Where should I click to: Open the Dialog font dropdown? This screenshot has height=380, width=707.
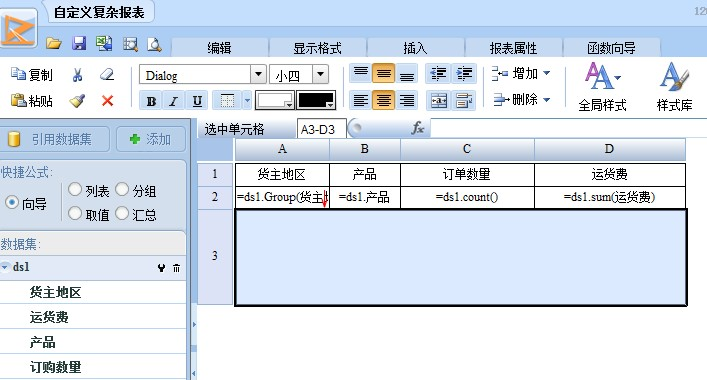coord(258,74)
